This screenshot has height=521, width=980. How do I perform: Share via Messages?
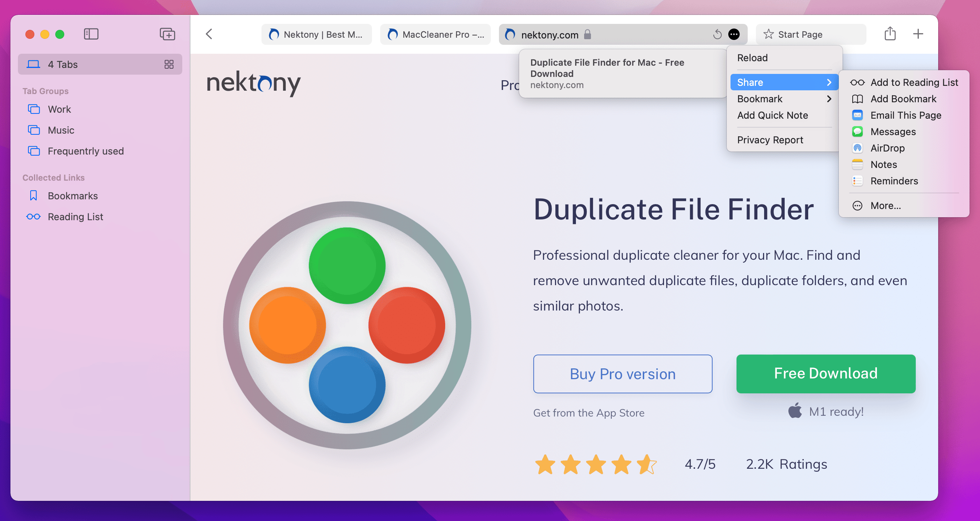point(904,132)
